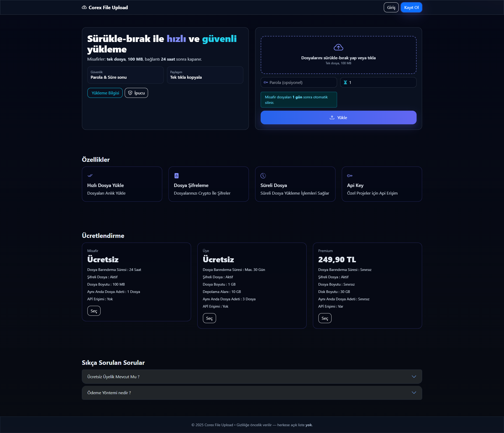The height and width of the screenshot is (433, 504).
Task: Click the lock icon on Dosya Şifreleme card
Action: (x=176, y=176)
